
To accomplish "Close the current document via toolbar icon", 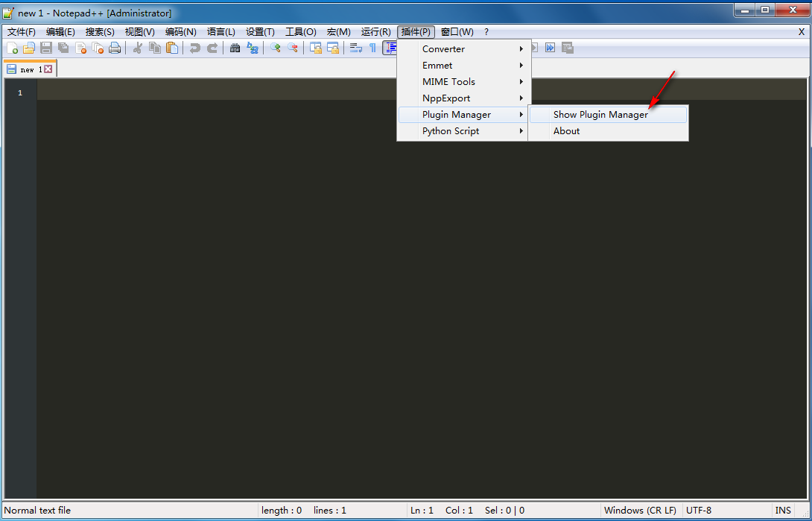I will 80,48.
